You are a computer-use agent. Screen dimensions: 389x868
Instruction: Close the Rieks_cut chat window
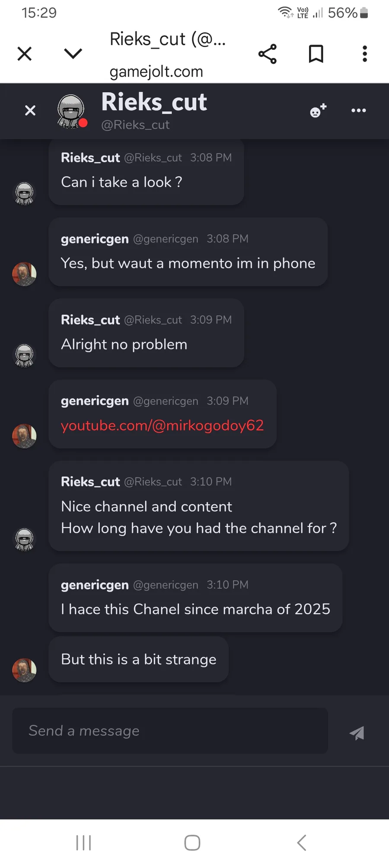pyautogui.click(x=30, y=111)
